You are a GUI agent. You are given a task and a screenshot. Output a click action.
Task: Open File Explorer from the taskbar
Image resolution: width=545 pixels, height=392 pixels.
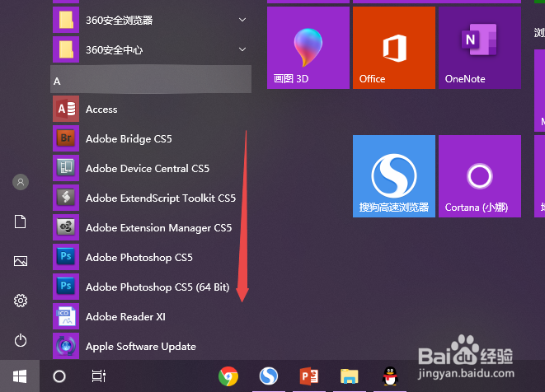click(350, 376)
